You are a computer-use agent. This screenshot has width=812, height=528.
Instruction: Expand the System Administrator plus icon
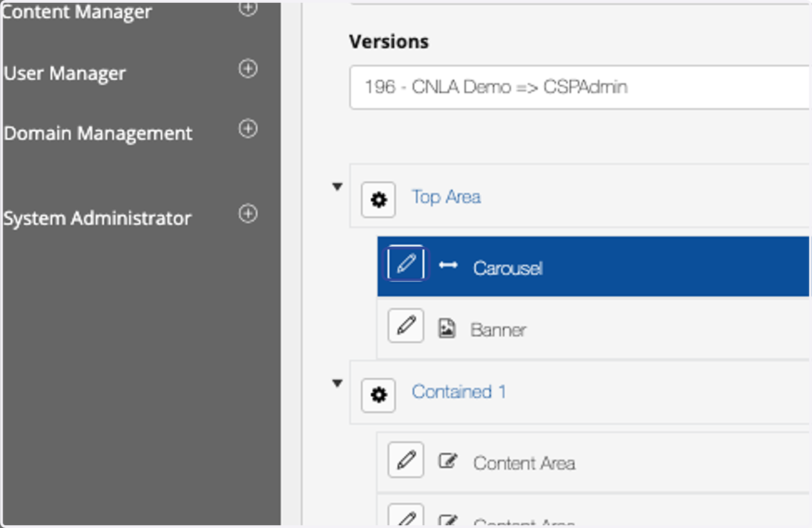tap(248, 214)
